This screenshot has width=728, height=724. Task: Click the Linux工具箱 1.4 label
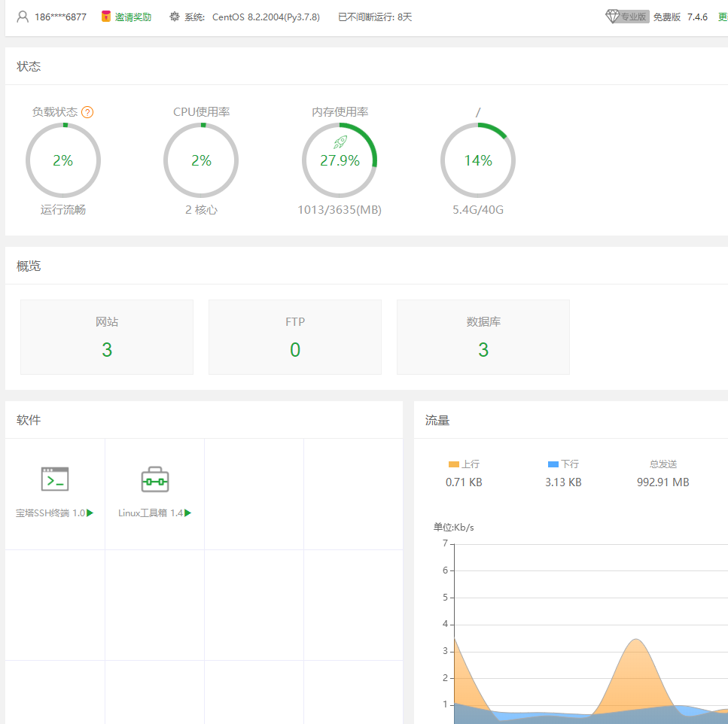151,513
